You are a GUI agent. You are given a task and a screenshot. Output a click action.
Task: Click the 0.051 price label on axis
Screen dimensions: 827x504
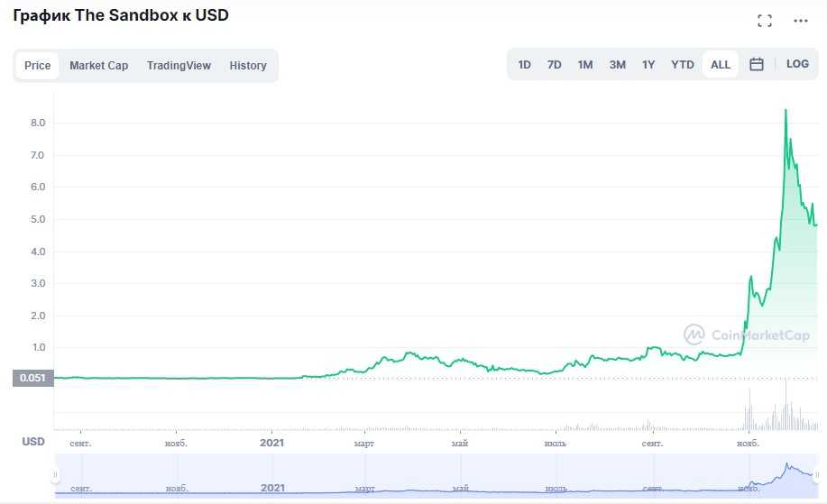(x=32, y=378)
